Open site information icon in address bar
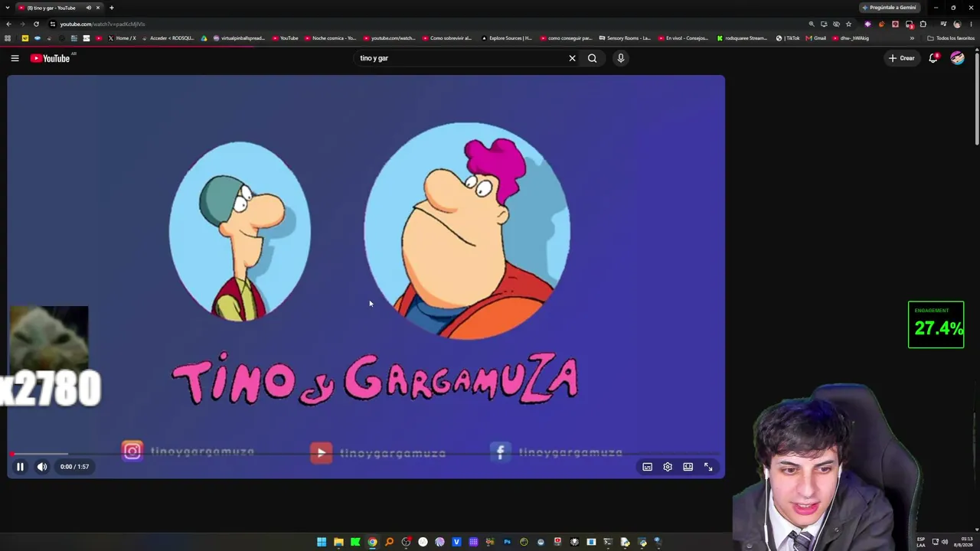 coord(53,24)
